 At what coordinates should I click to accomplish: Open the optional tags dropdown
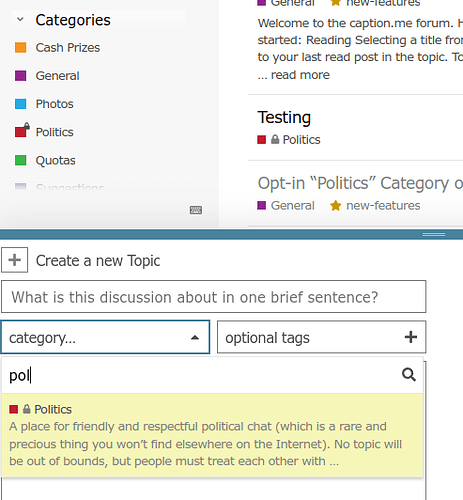click(322, 337)
